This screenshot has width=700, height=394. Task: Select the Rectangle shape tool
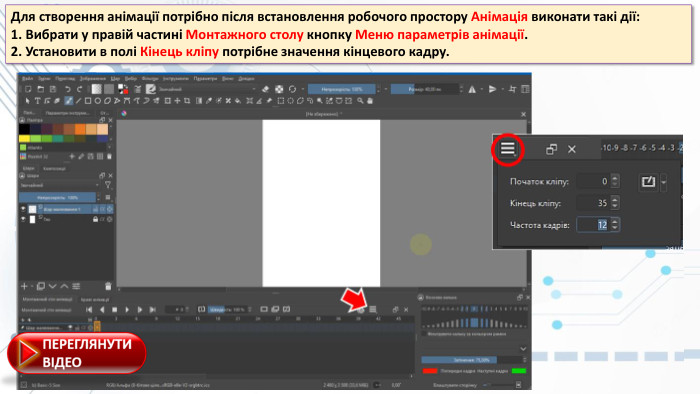(88, 101)
